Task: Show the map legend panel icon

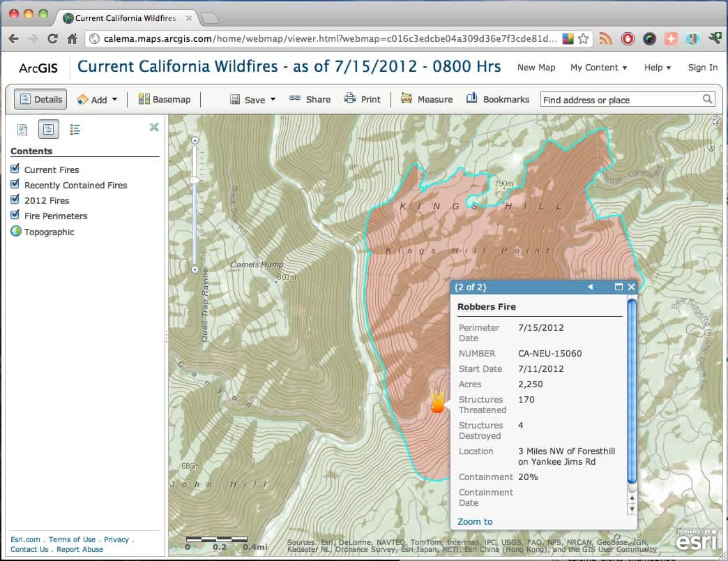Action: coord(75,129)
